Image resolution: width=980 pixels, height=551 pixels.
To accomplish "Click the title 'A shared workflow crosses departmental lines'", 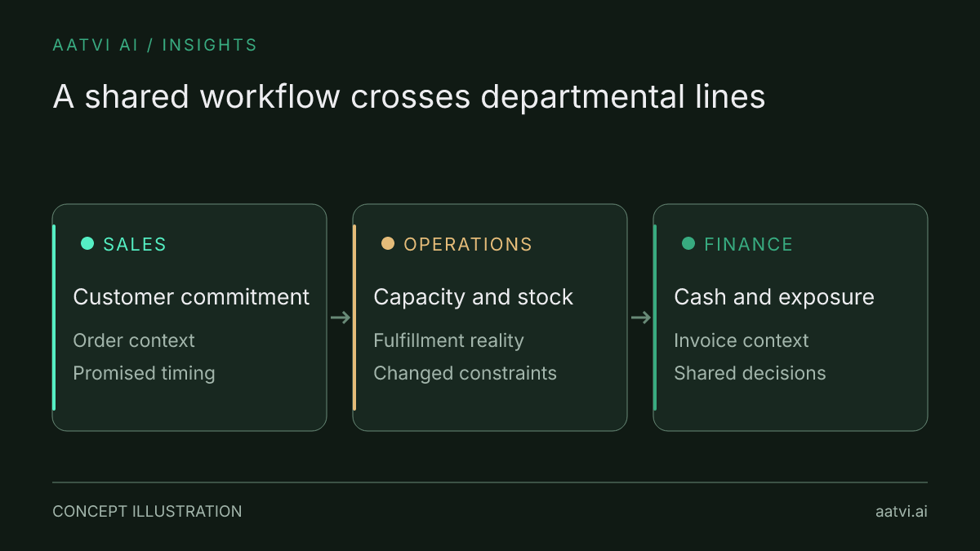I will coord(409,97).
